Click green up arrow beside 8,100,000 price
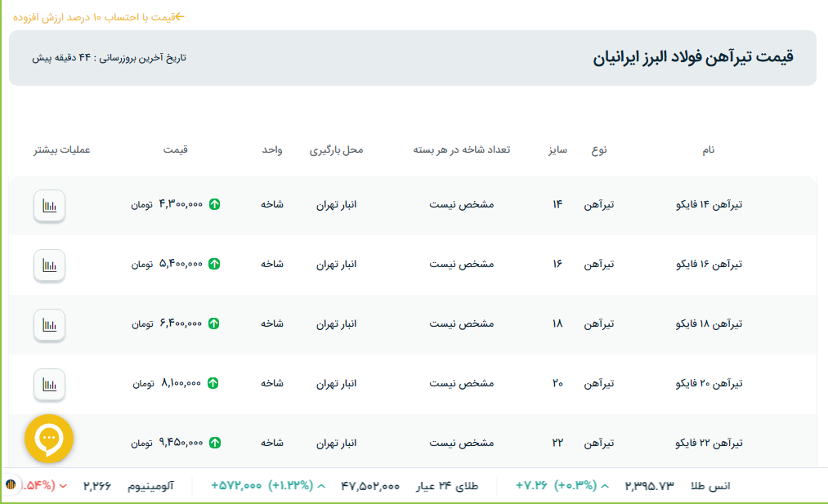 pyautogui.click(x=214, y=383)
